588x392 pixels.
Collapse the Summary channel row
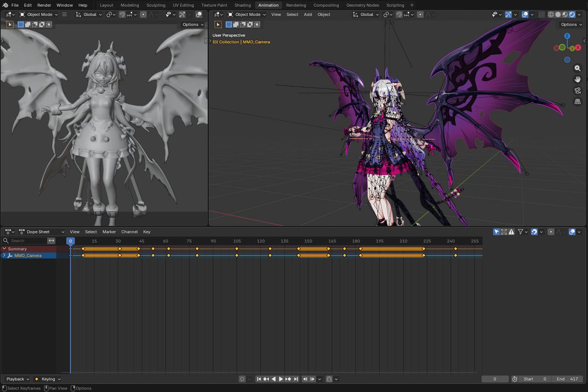click(4, 249)
